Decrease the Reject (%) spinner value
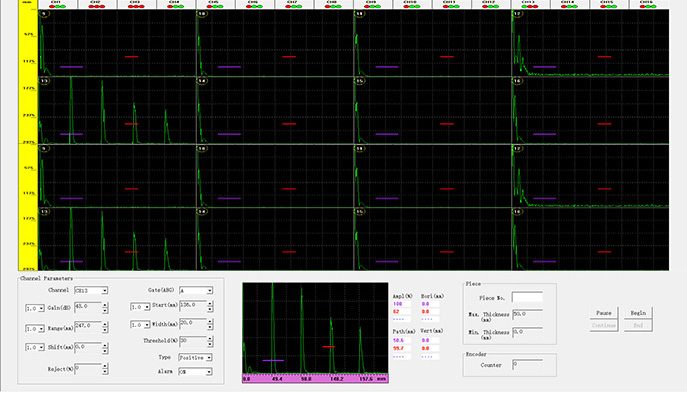 pos(105,372)
